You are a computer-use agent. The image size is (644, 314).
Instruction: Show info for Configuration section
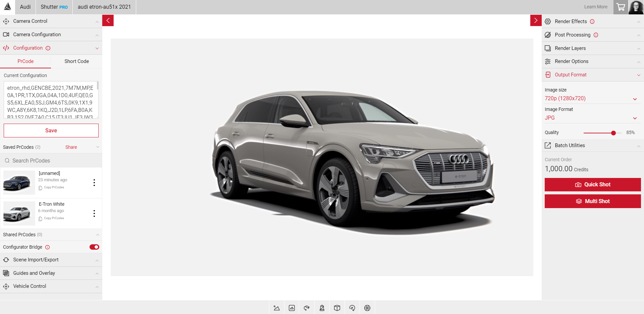click(x=48, y=48)
